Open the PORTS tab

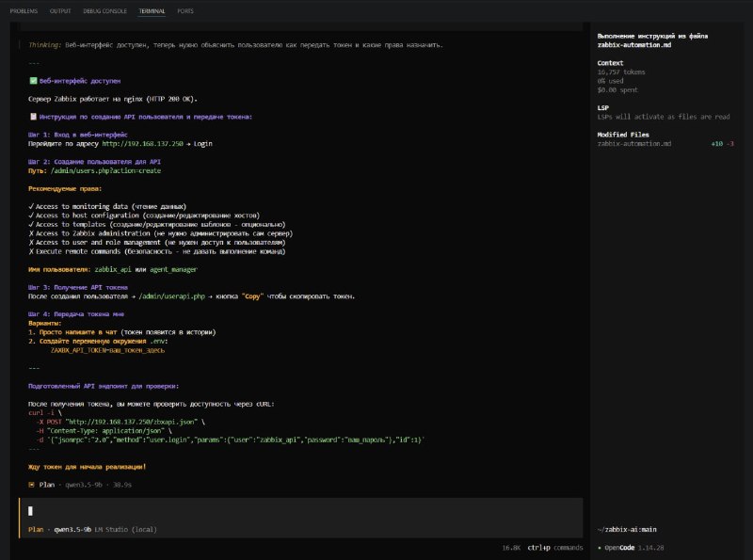click(185, 11)
